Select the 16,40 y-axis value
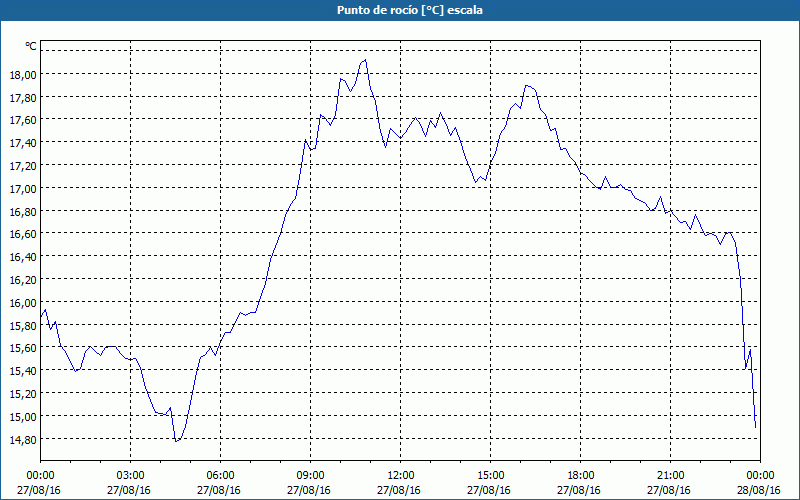800x500 pixels. (23, 257)
